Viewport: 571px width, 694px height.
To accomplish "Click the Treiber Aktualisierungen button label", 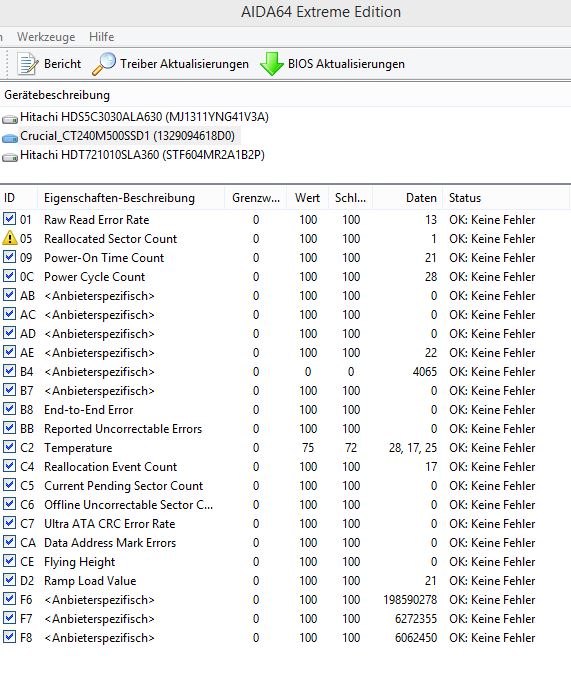I will pyautogui.click(x=184, y=64).
